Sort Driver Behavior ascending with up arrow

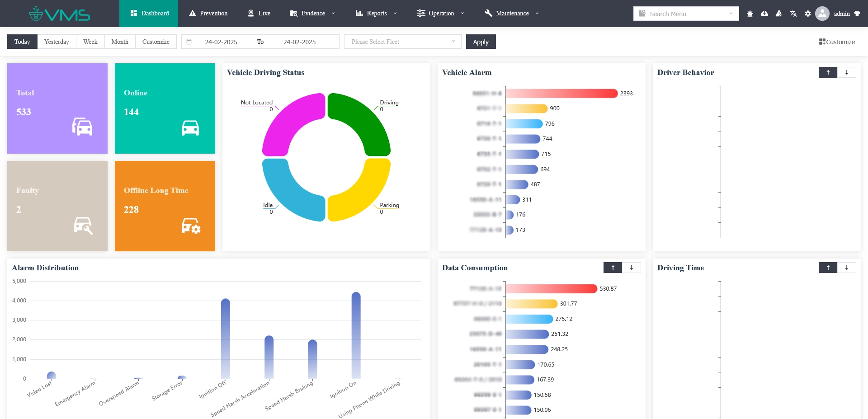click(x=828, y=72)
